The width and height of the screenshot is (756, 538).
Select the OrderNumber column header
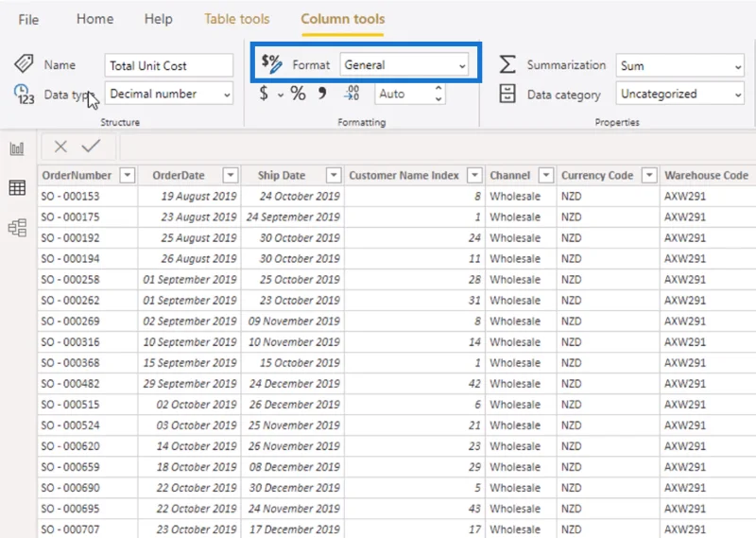(x=77, y=175)
